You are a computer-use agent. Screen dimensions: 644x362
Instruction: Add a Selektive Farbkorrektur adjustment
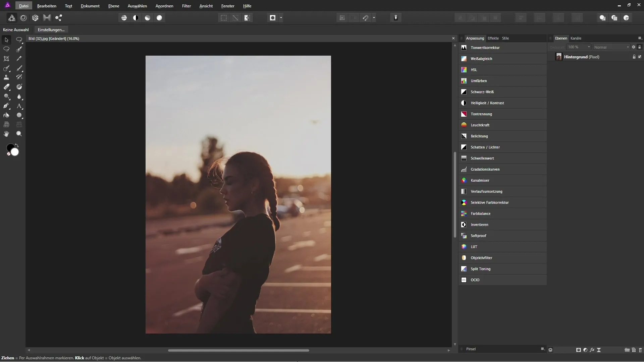(502, 202)
